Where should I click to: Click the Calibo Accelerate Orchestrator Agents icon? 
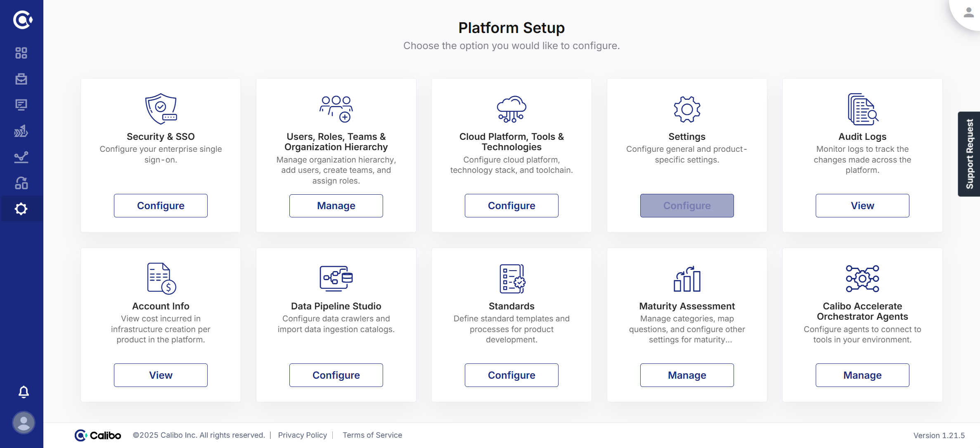pyautogui.click(x=862, y=278)
